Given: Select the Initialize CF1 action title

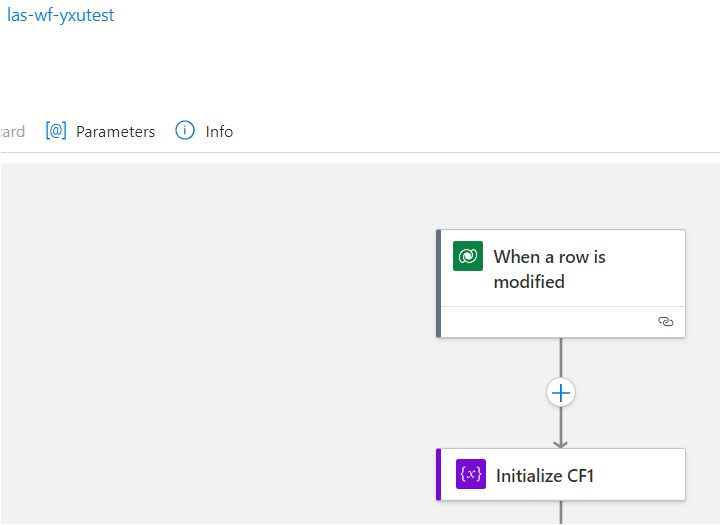Looking at the screenshot, I should tap(545, 476).
